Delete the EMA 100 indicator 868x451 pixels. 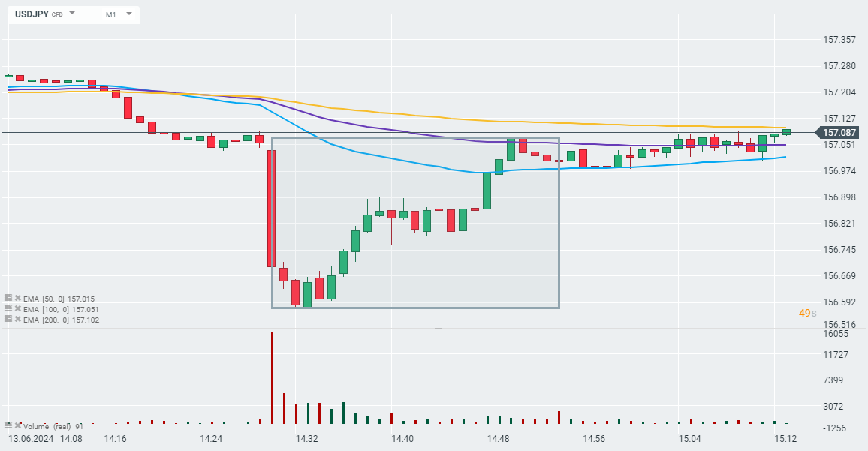[17, 308]
